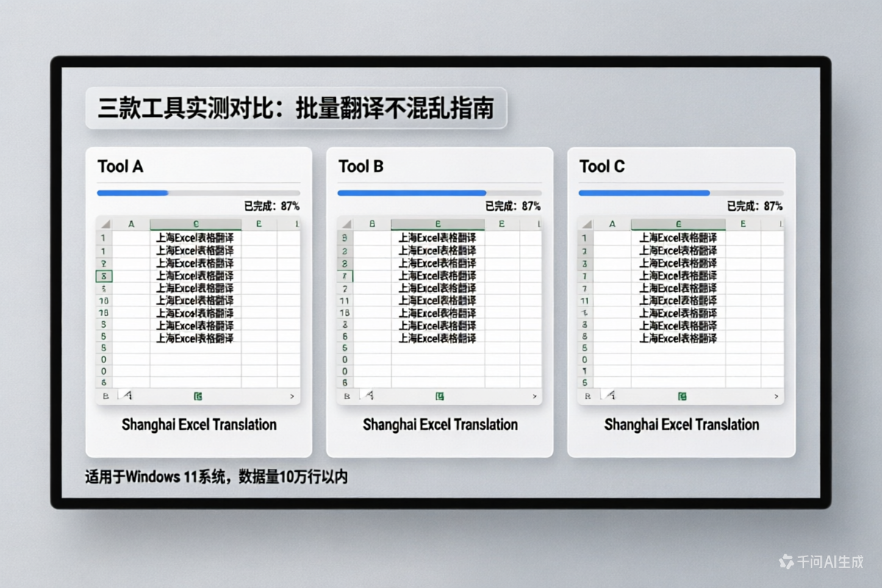Click green sheet icon below Tool C's grid
The image size is (882, 588).
(681, 396)
